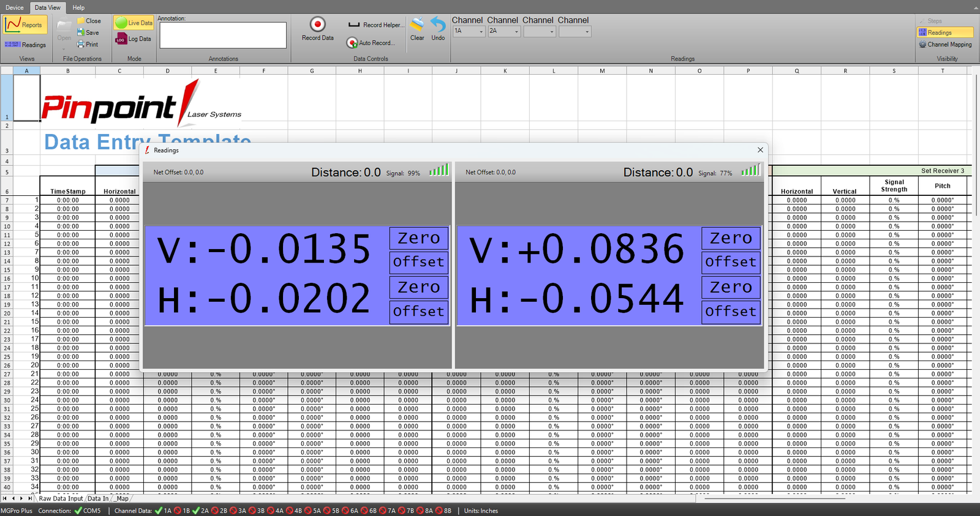
Task: Click the 8B channel status icon
Action: (x=439, y=510)
